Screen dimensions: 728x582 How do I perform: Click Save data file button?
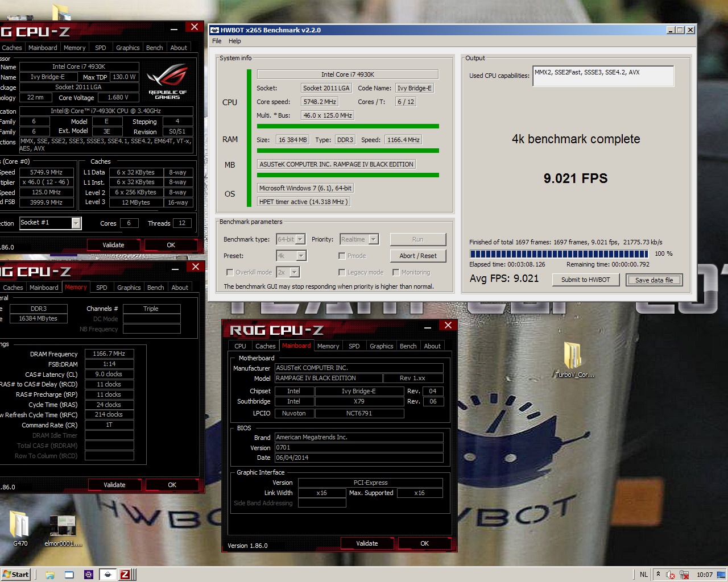point(654,280)
